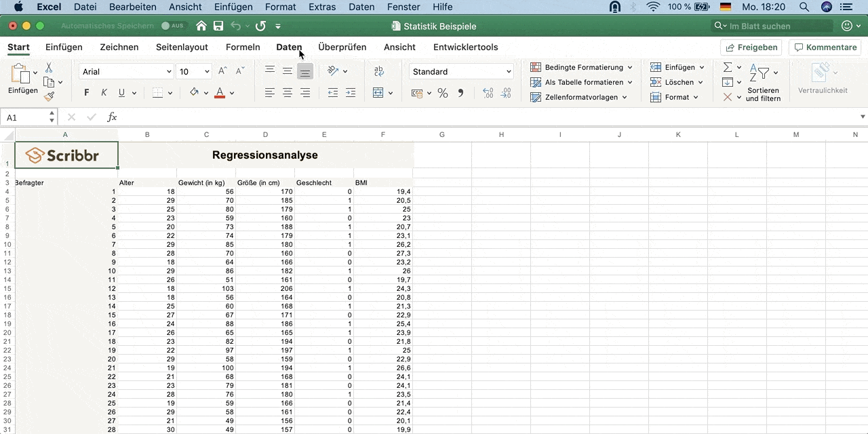Open Spotlight search in the macOS menu bar
The image size is (868, 434).
(804, 7)
